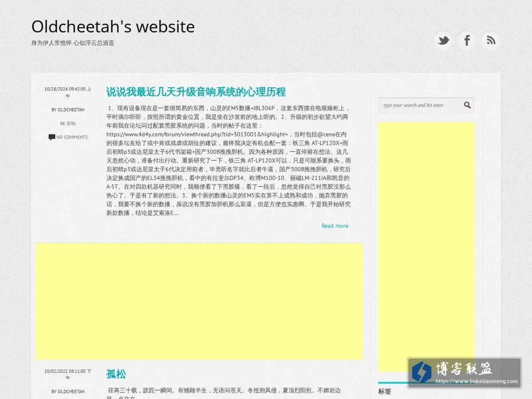Open the Oldcheetah's website title link

tap(113, 27)
